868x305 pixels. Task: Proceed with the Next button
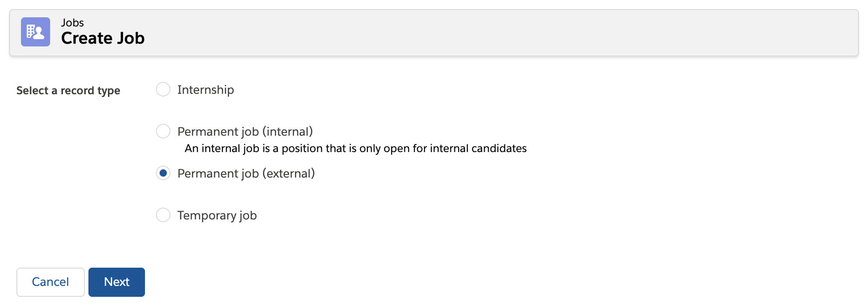(117, 282)
